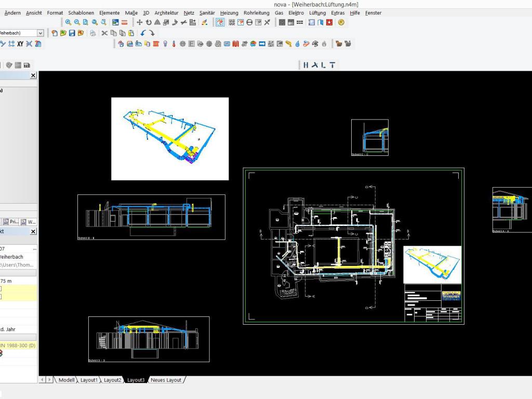Screen dimensions: 532x399
Task: Click the zoom in magnifier icon
Action: (68, 22)
